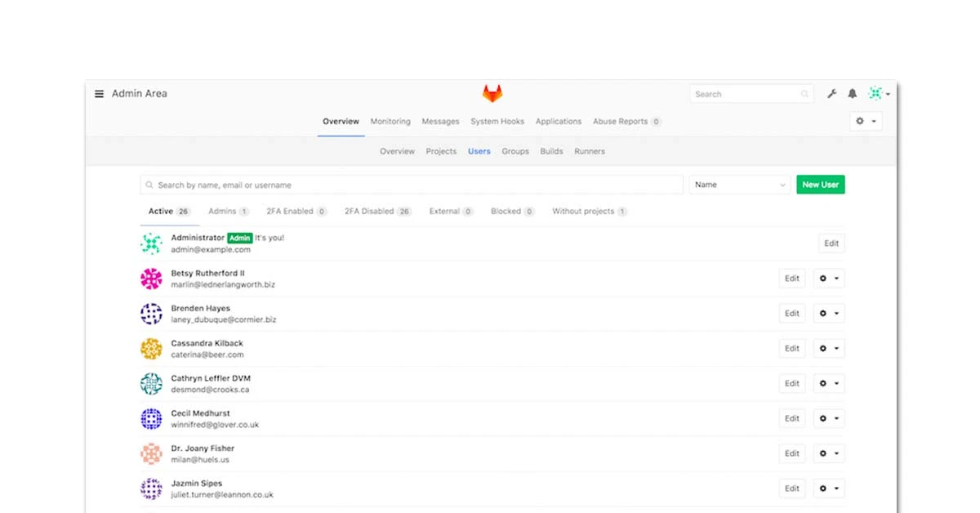Image resolution: width=980 pixels, height=513 pixels.
Task: Open the GitLab wrench admin icon
Action: point(832,93)
